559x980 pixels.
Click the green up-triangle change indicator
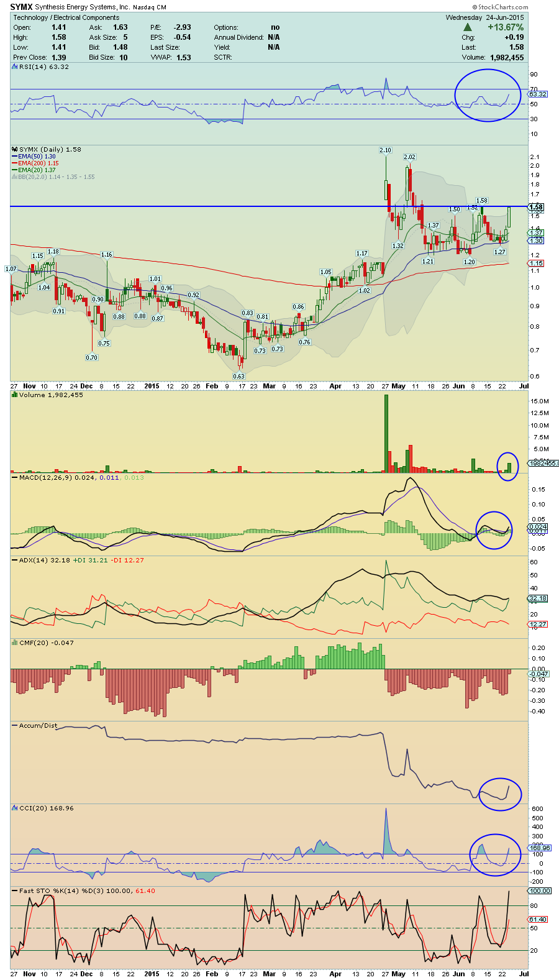[467, 27]
